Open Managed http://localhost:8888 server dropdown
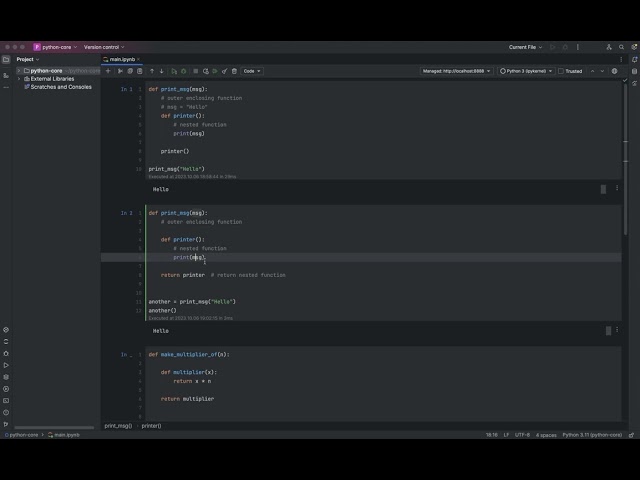 pyautogui.click(x=456, y=71)
